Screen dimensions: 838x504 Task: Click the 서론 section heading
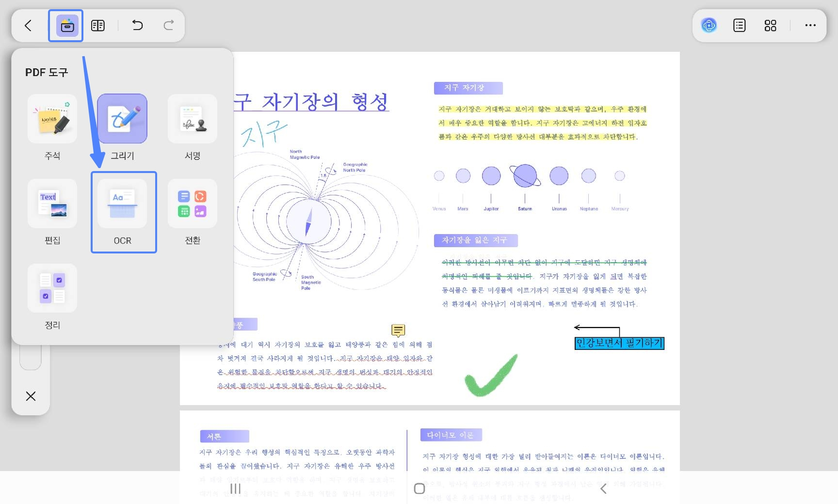coord(224,436)
